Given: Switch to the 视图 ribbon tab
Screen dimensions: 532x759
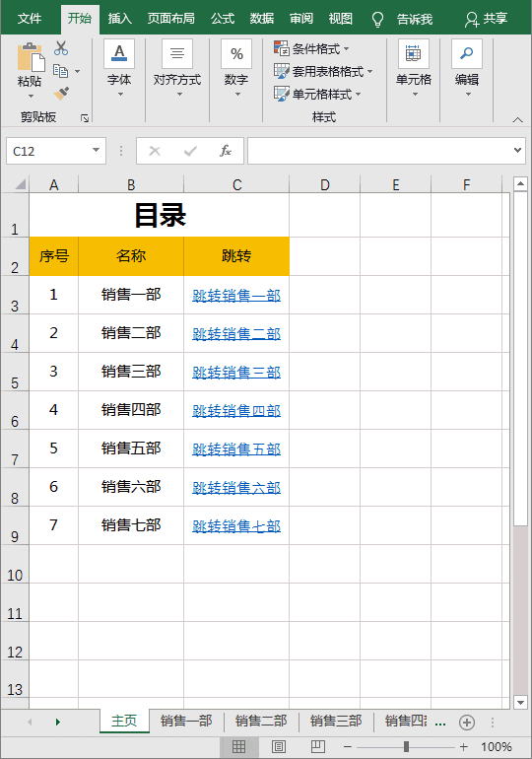Looking at the screenshot, I should click(341, 19).
